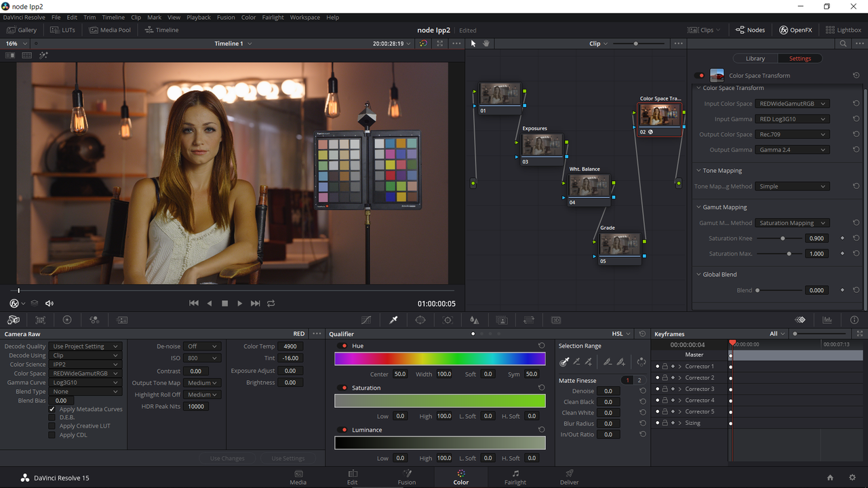868x488 pixels.
Task: Open the Camera Raw palette icon
Action: pyautogui.click(x=14, y=320)
